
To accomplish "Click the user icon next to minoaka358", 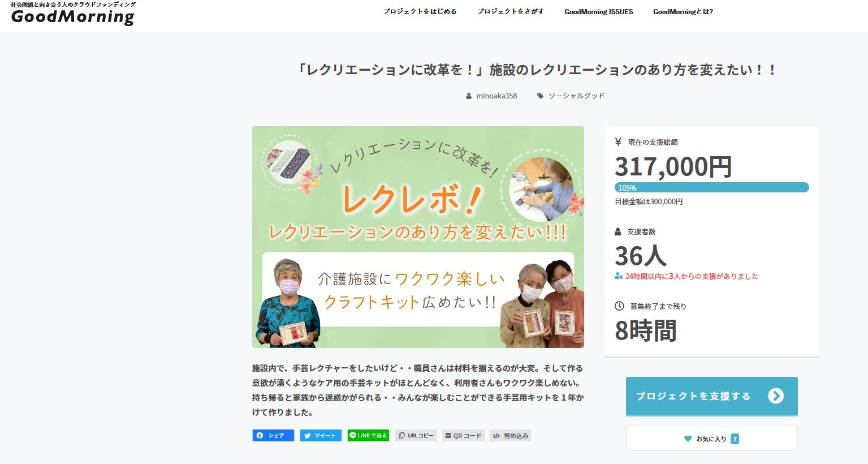I will click(468, 96).
